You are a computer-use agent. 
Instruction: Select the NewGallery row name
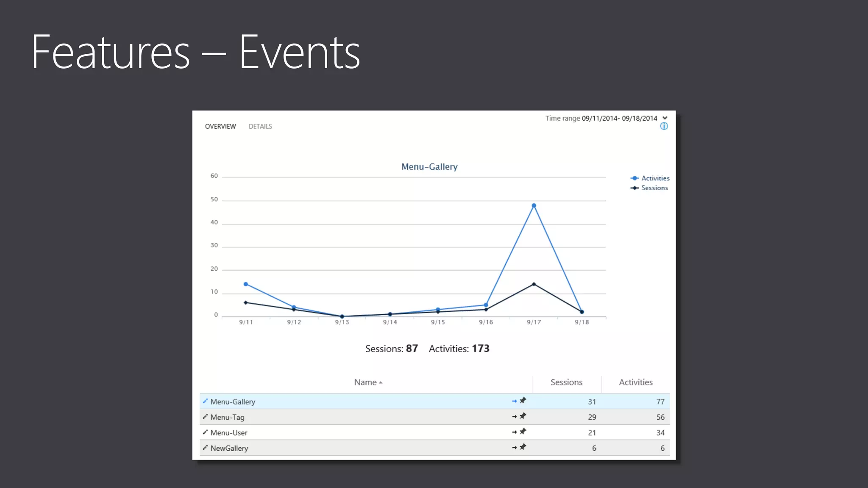pyautogui.click(x=229, y=448)
